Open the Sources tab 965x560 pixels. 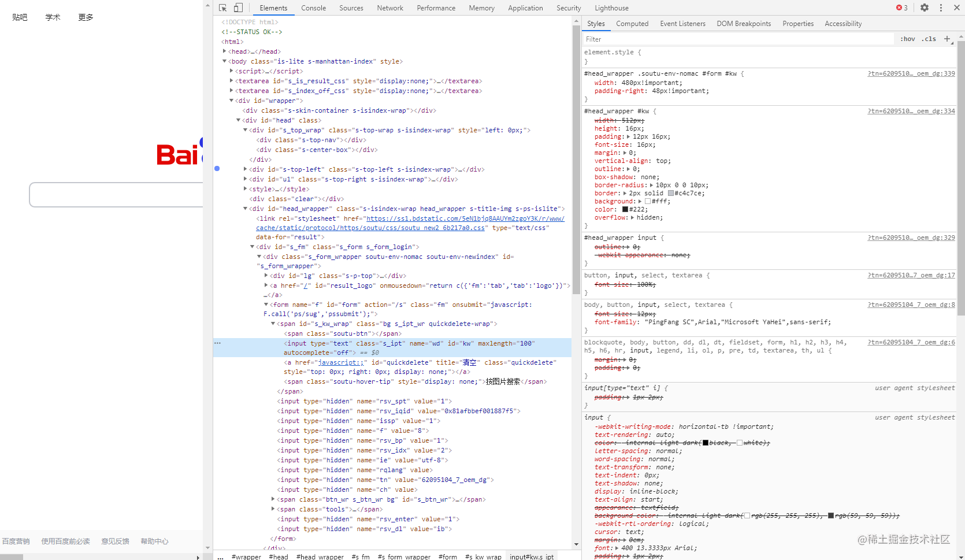coord(351,8)
